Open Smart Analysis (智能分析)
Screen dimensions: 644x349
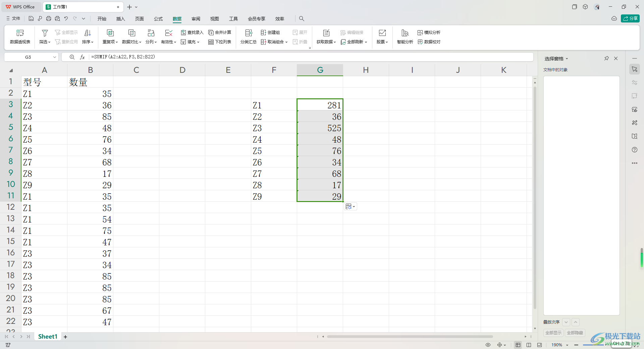click(x=405, y=37)
